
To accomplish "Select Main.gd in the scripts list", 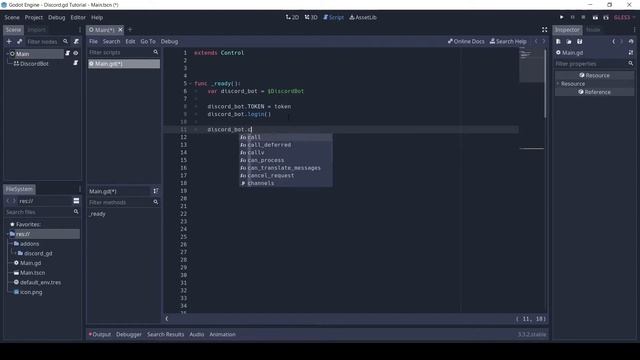I will tap(124, 64).
